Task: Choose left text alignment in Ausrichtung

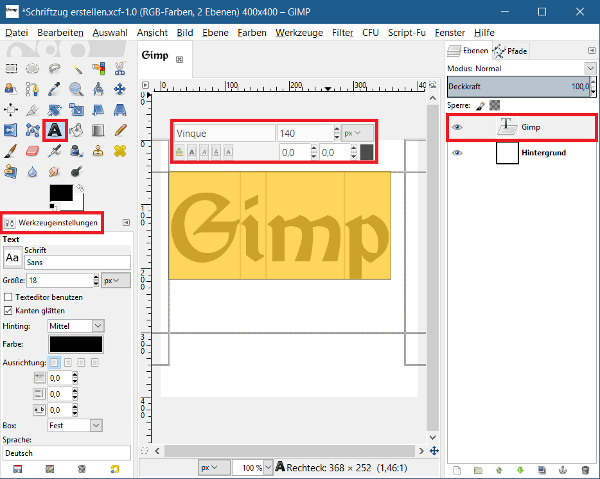Action: tap(54, 362)
